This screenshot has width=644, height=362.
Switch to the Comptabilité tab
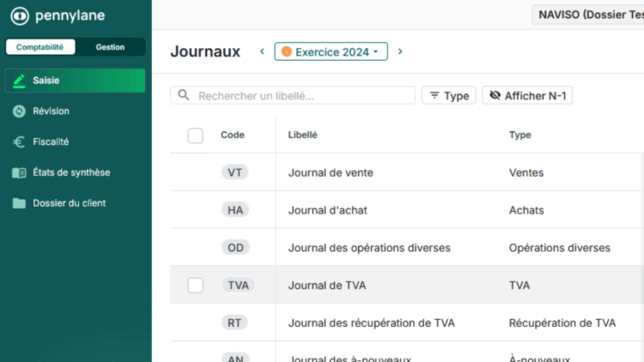tap(40, 47)
